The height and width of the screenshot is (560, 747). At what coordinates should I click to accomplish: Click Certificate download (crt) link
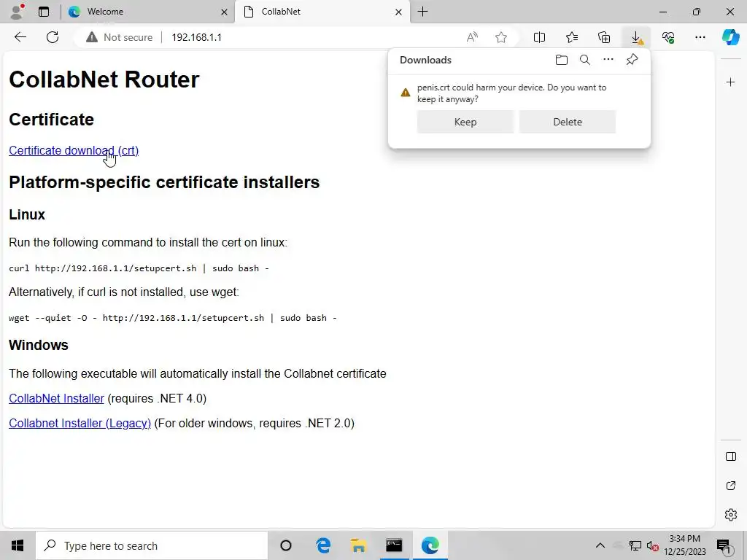coord(74,150)
